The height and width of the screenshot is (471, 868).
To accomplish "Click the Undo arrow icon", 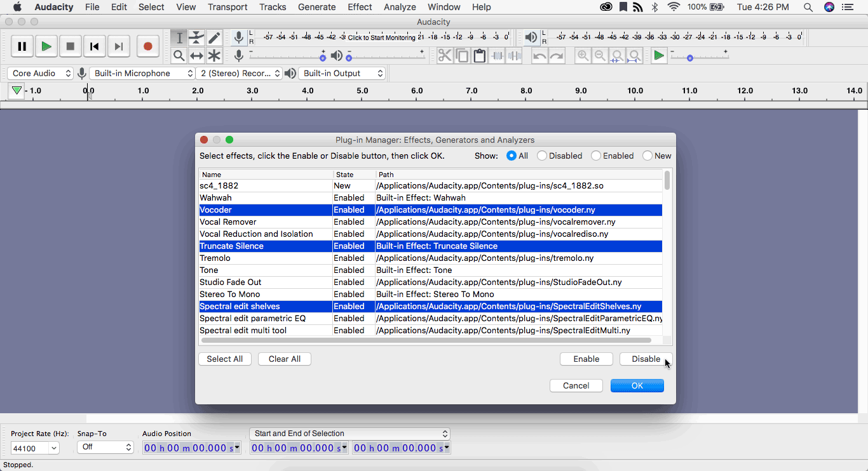I will coord(539,56).
